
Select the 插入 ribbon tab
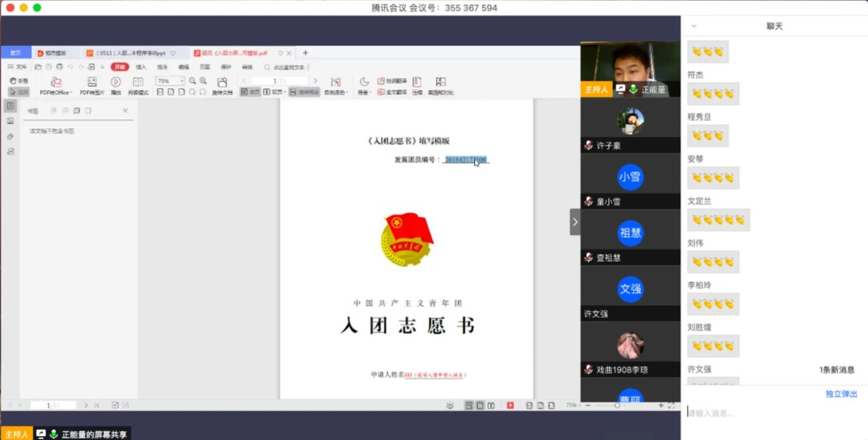click(x=141, y=67)
